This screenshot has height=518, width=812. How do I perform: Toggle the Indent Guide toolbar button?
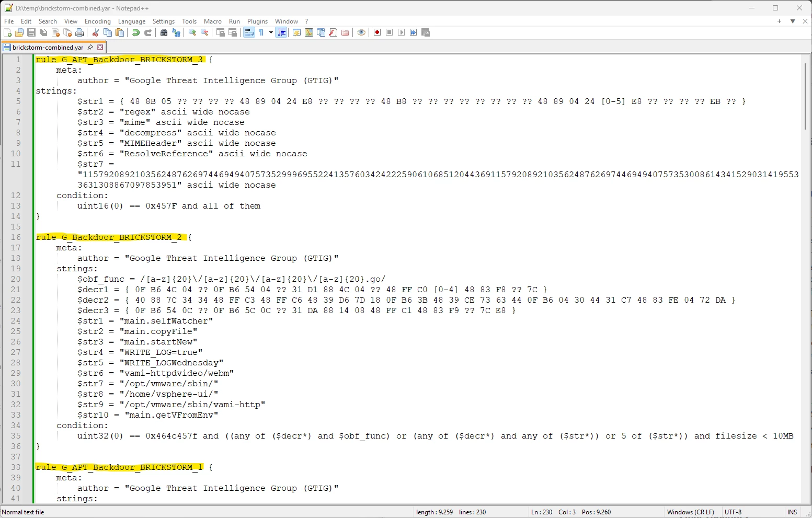pyautogui.click(x=281, y=32)
